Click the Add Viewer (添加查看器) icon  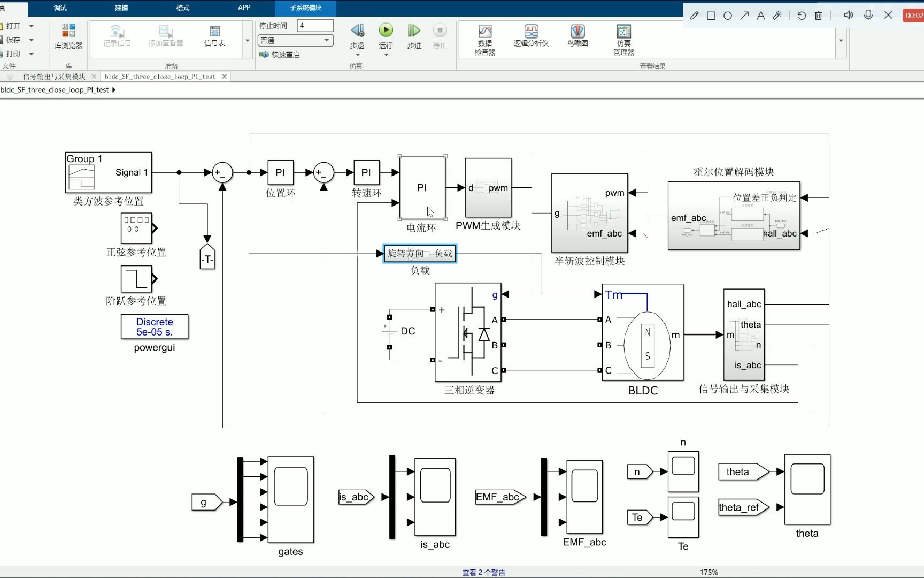[x=166, y=36]
